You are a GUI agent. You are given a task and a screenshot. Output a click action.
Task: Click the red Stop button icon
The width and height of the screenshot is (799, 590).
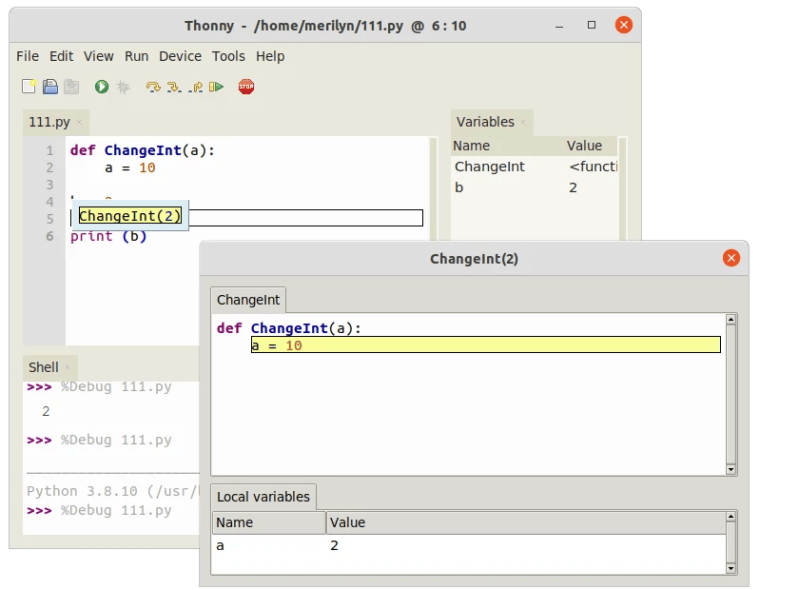pyautogui.click(x=246, y=87)
